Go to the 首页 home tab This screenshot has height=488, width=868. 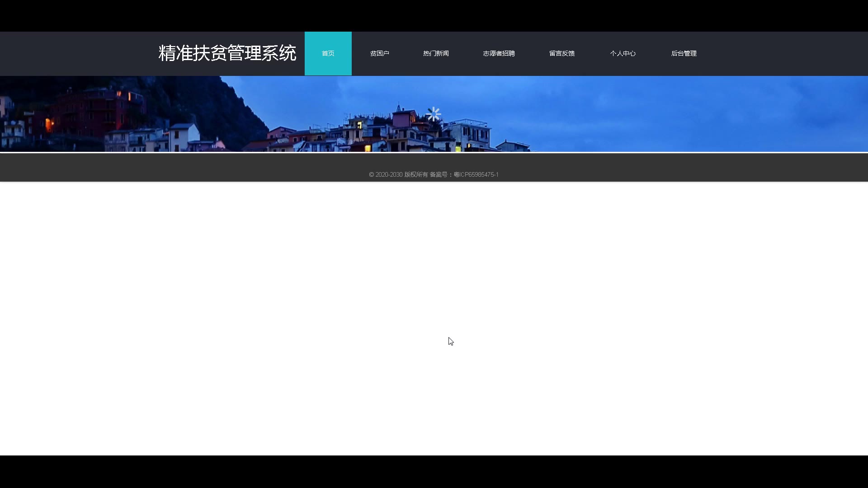[x=328, y=53]
